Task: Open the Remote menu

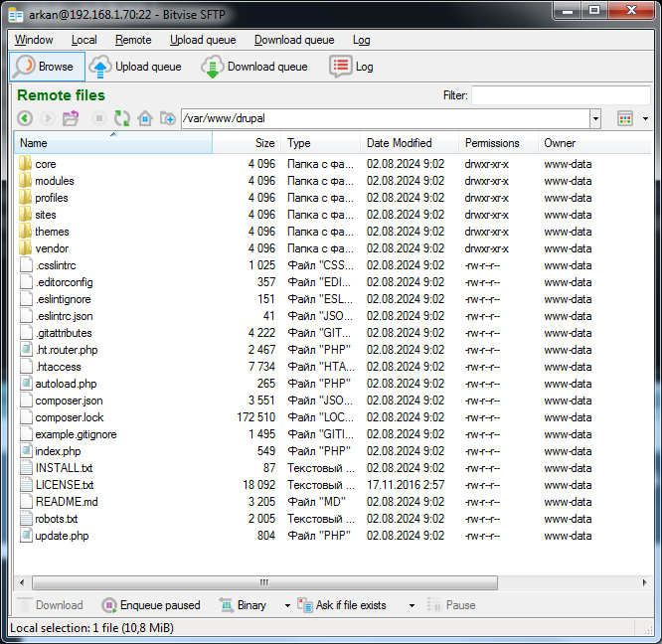Action: click(133, 40)
